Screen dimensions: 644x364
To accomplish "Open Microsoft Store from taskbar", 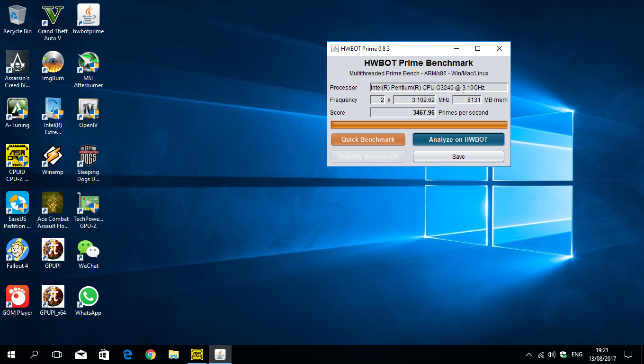I will click(104, 355).
